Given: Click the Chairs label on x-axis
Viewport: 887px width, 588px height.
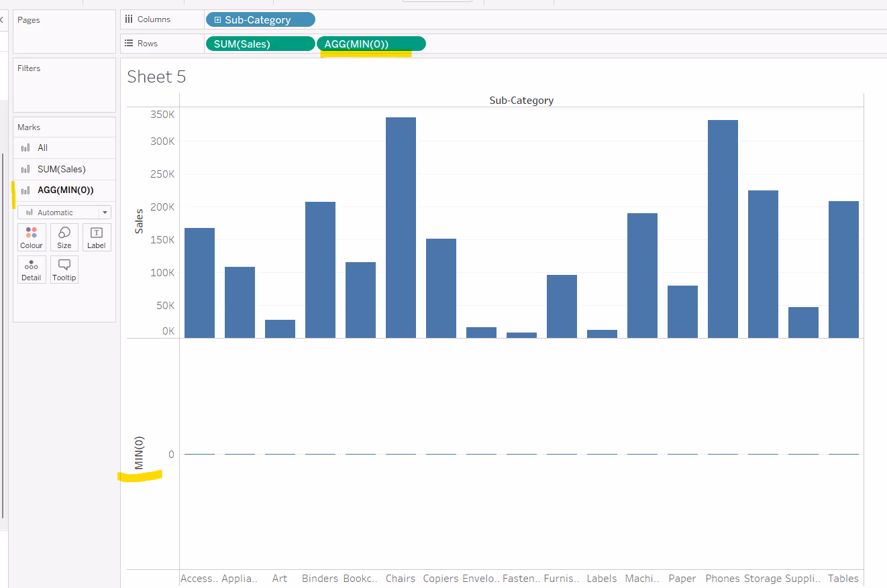Looking at the screenshot, I should [401, 579].
